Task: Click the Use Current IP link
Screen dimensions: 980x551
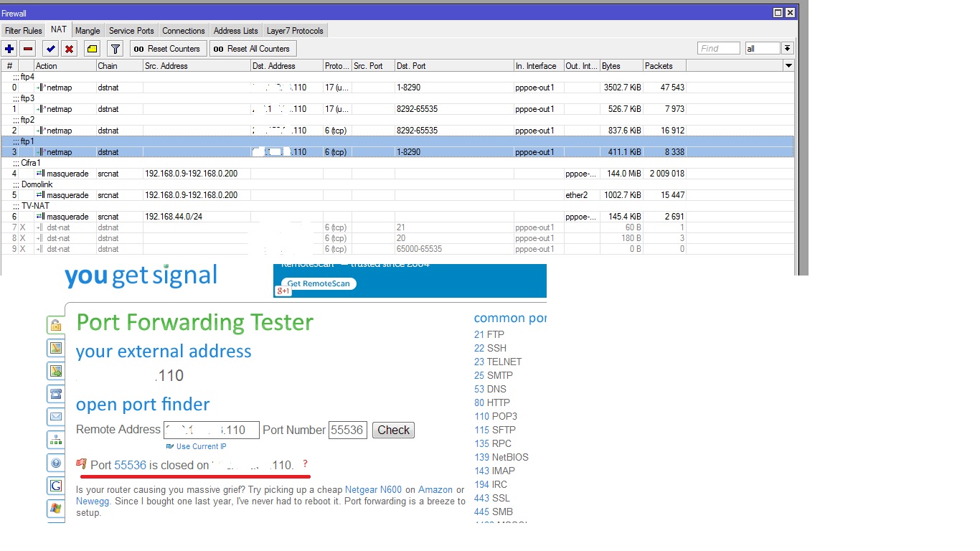Action: pyautogui.click(x=201, y=446)
